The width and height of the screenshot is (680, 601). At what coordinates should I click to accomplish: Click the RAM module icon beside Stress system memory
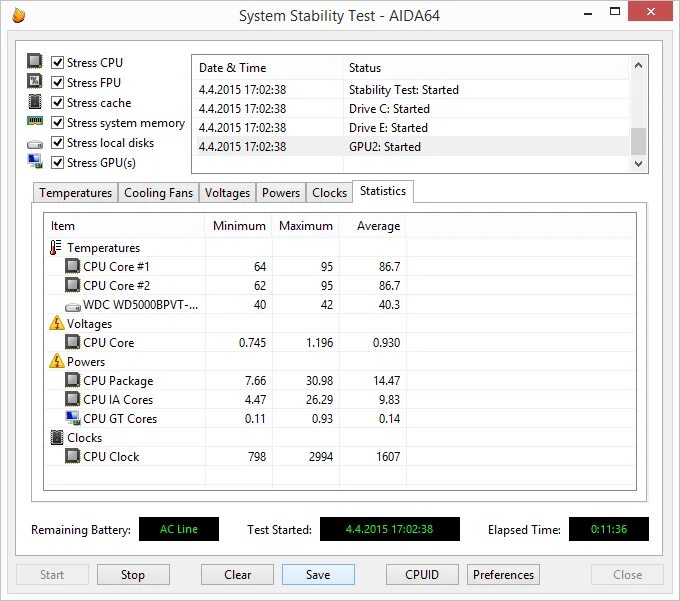coord(35,121)
